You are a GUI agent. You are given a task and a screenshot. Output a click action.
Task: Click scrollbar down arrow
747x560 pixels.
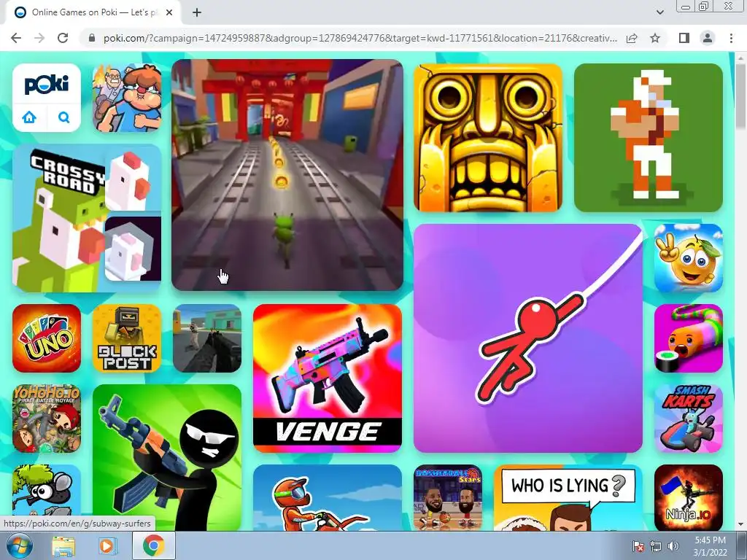(x=740, y=524)
